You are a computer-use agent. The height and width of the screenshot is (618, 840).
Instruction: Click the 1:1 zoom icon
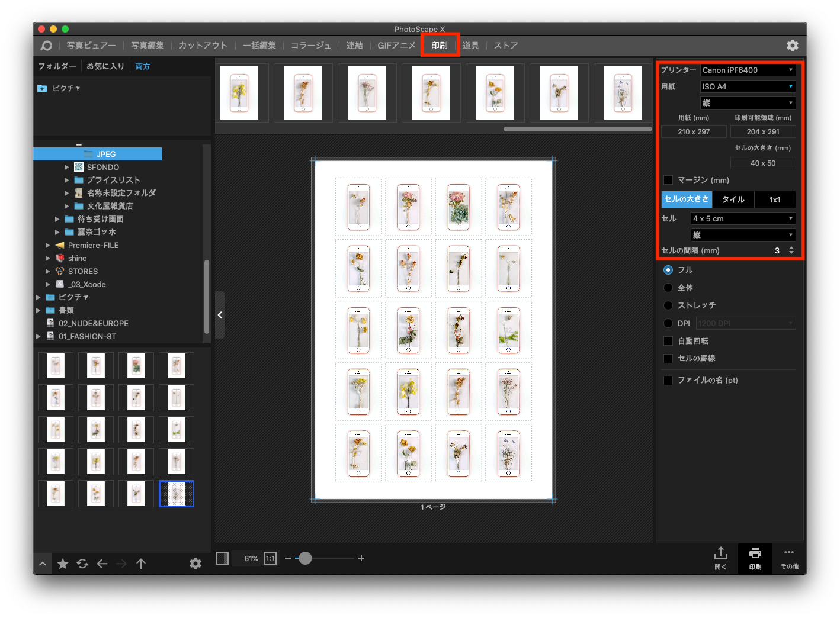270,558
